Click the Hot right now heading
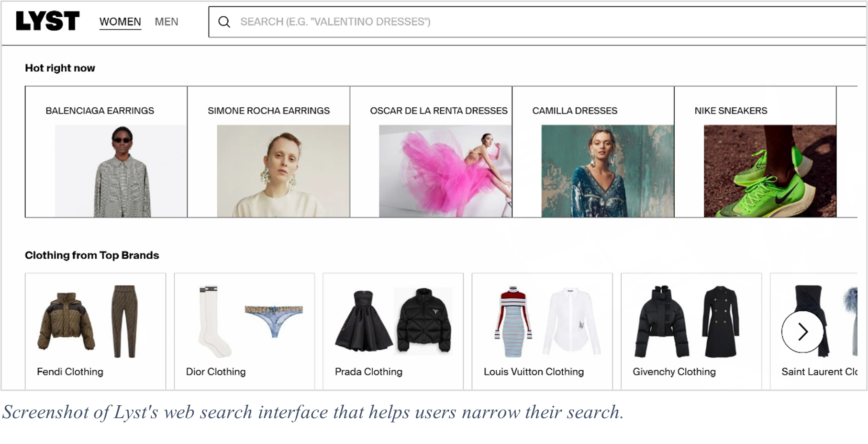 click(x=60, y=68)
